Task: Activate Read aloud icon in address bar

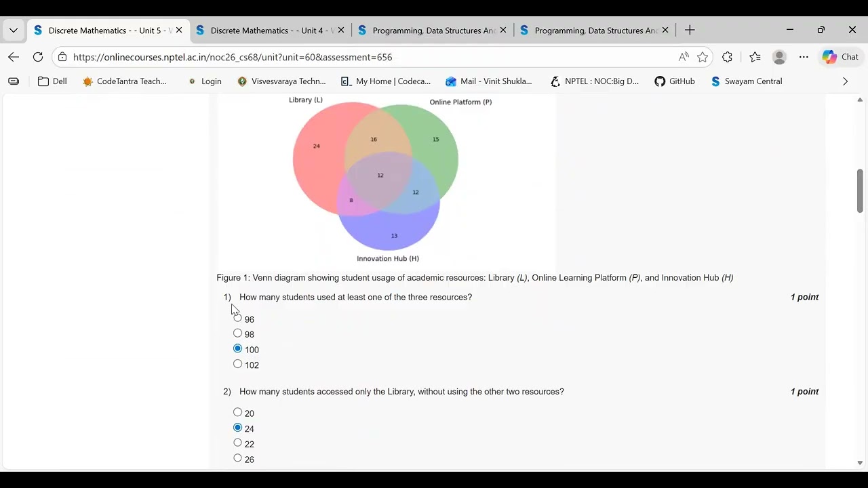Action: (x=684, y=57)
